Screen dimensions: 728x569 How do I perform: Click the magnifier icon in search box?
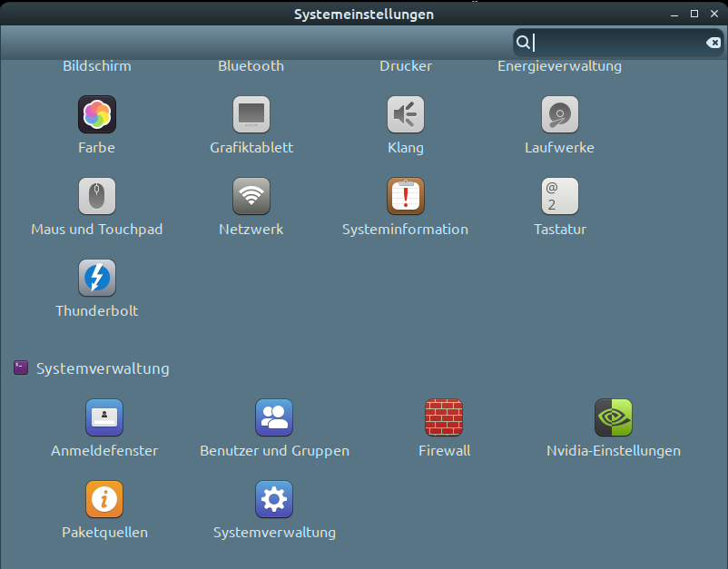523,43
